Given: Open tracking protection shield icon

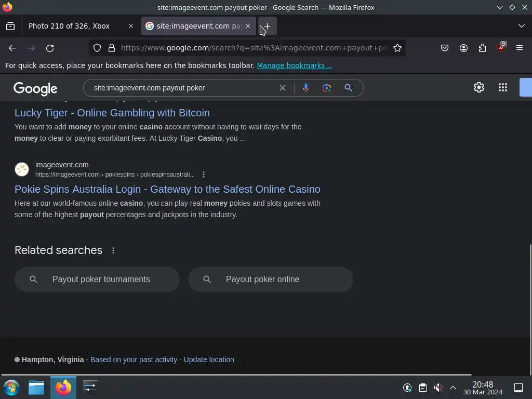Looking at the screenshot, I should pos(97,48).
